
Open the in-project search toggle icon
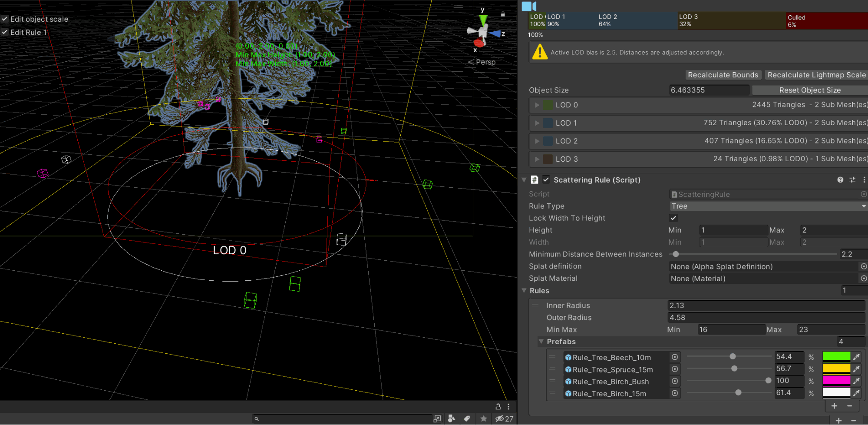pyautogui.click(x=437, y=418)
